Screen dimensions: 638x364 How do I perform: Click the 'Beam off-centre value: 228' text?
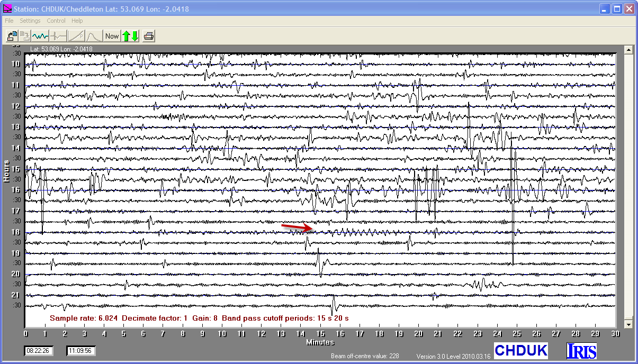point(365,356)
